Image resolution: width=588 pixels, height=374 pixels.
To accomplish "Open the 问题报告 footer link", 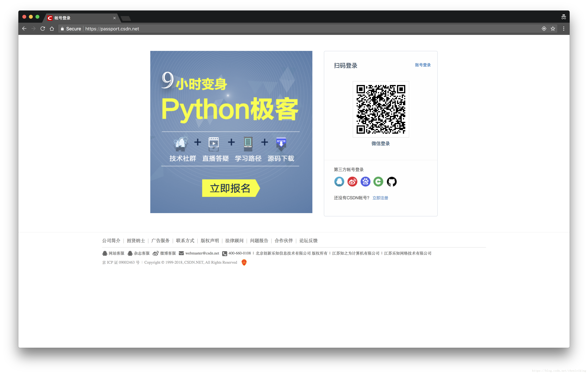I will pos(259,241).
